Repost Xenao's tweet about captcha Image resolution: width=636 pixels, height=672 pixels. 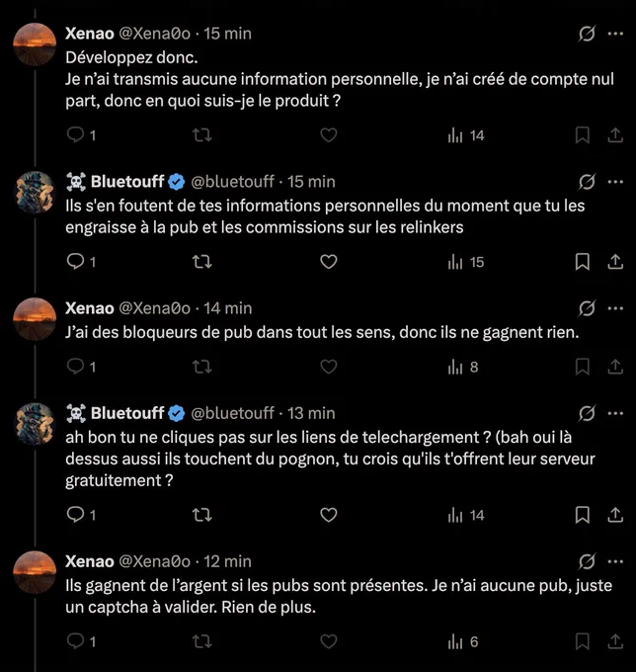pos(201,641)
